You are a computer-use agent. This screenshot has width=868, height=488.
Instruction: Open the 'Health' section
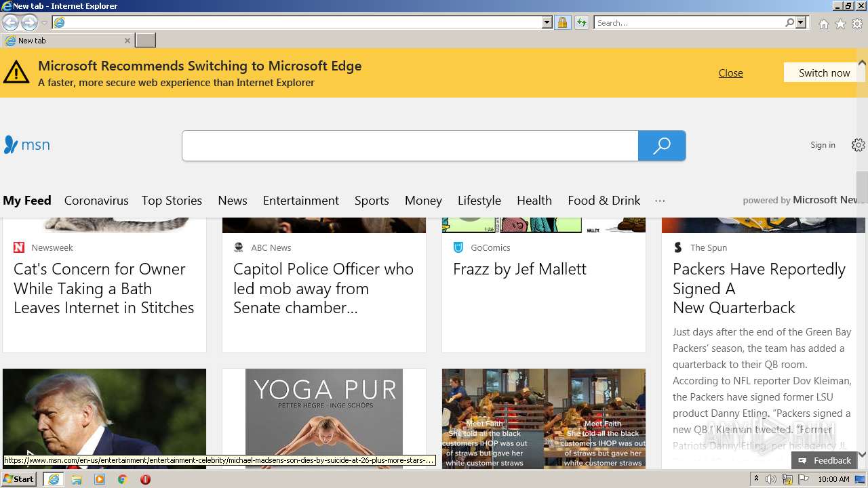(x=534, y=201)
